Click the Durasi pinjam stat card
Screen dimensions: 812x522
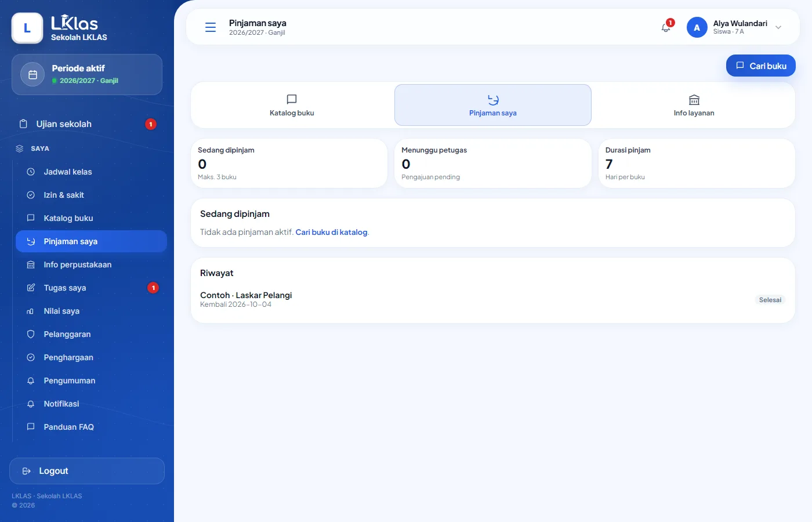(697, 163)
